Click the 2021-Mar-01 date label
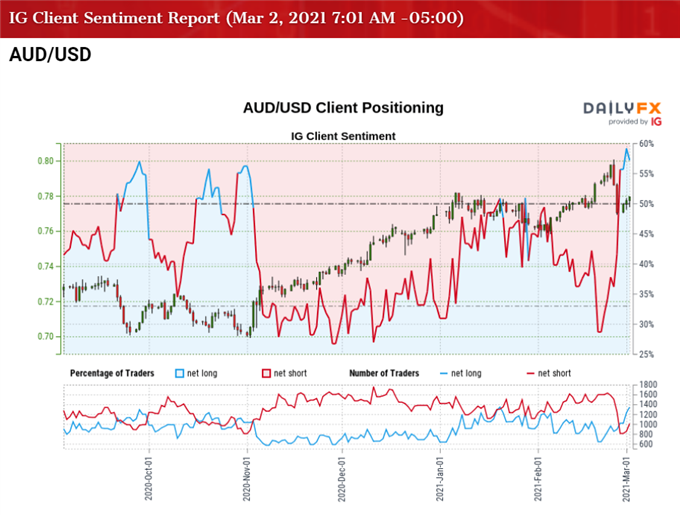The width and height of the screenshot is (680, 515). pos(626,479)
